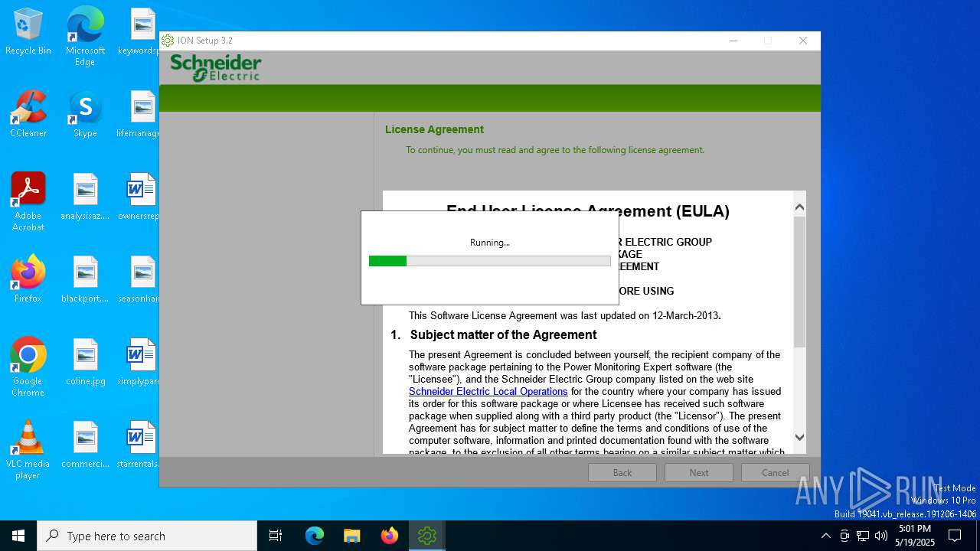Close the ION Setup window
The height and width of the screenshot is (551, 980).
[802, 41]
